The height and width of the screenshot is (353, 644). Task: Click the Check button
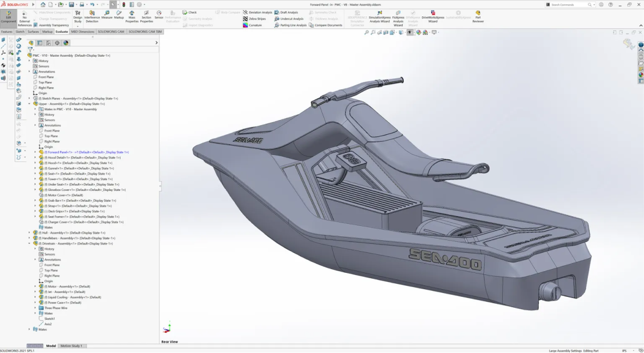click(x=189, y=12)
